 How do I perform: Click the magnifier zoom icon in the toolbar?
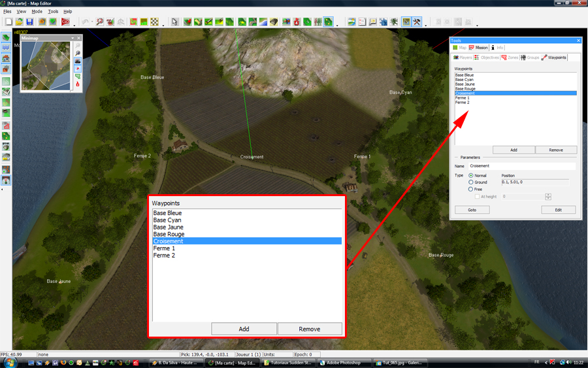click(100, 22)
